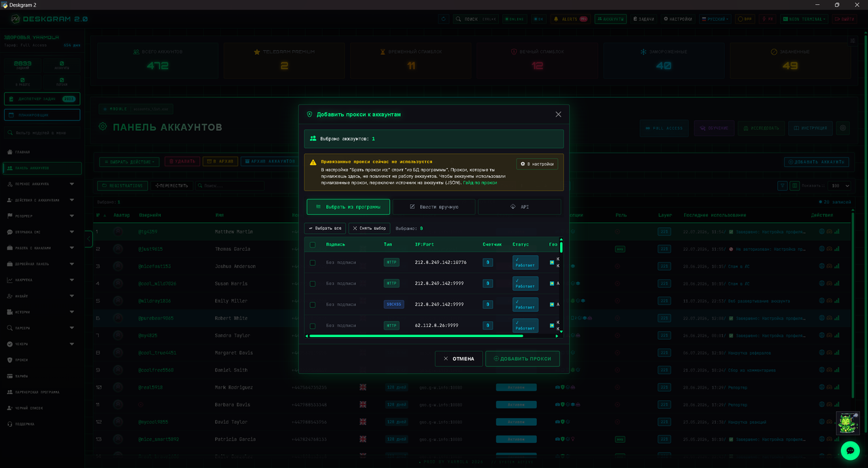Toggle the OFF switch in top bar
This screenshot has width=868, height=468.
[746, 19]
